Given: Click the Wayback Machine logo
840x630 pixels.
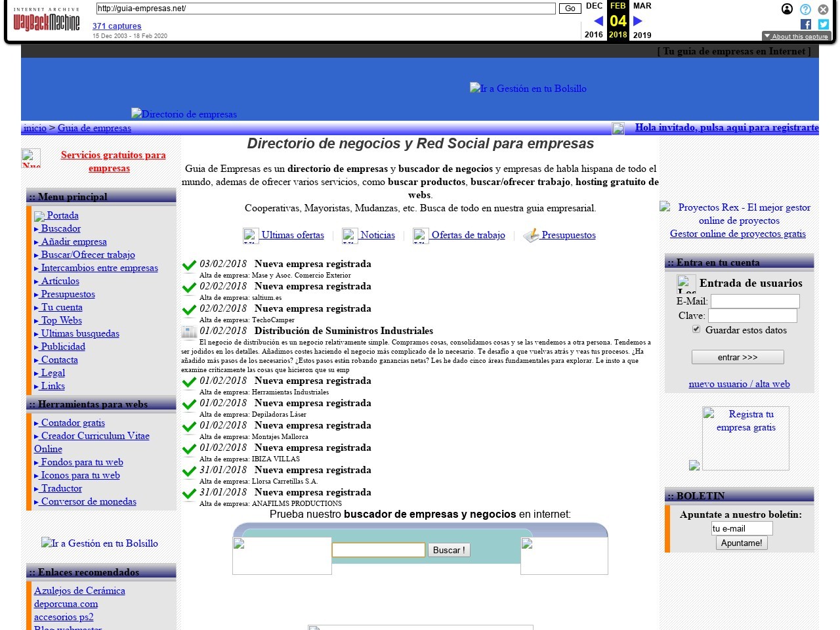Looking at the screenshot, I should point(46,21).
